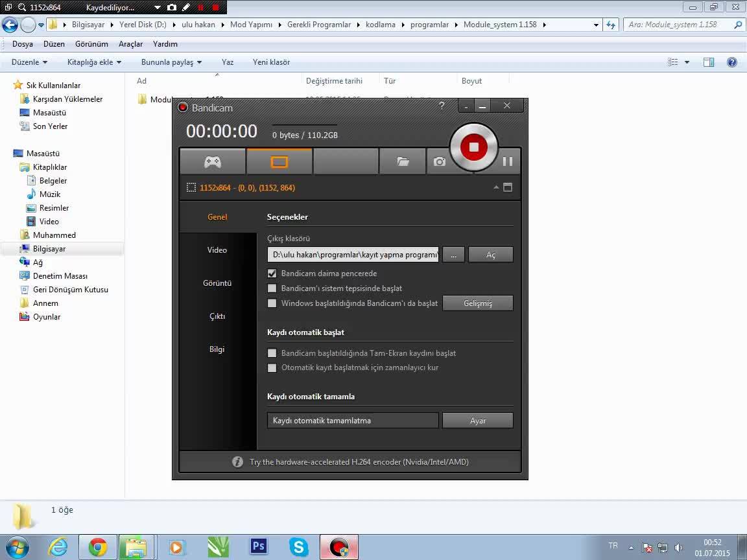Open address bar history dropdown
This screenshot has width=747, height=560.
click(x=595, y=25)
